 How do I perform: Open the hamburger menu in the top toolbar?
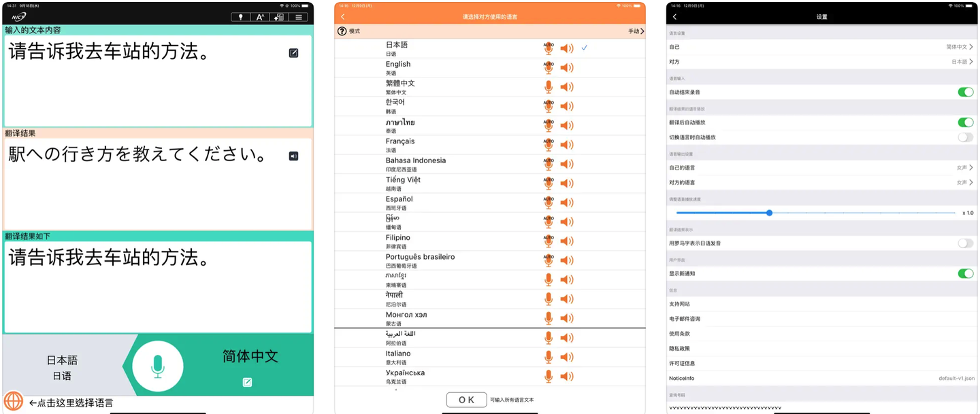[298, 17]
